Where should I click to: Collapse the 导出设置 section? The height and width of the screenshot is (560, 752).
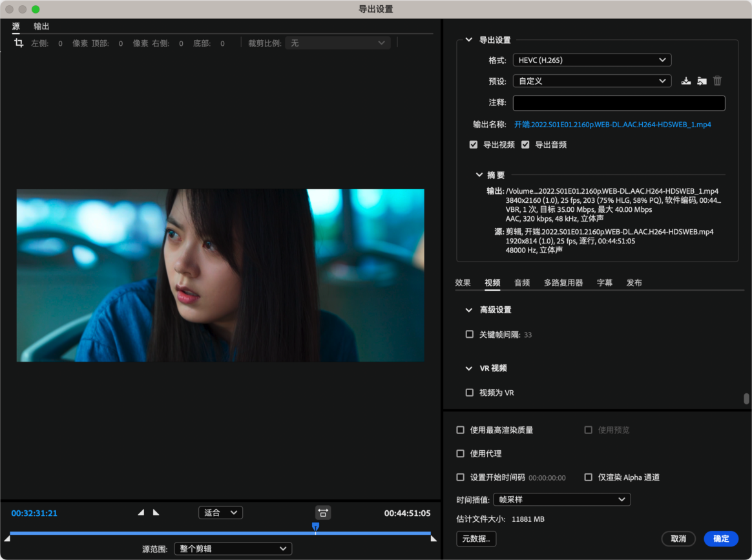[469, 40]
